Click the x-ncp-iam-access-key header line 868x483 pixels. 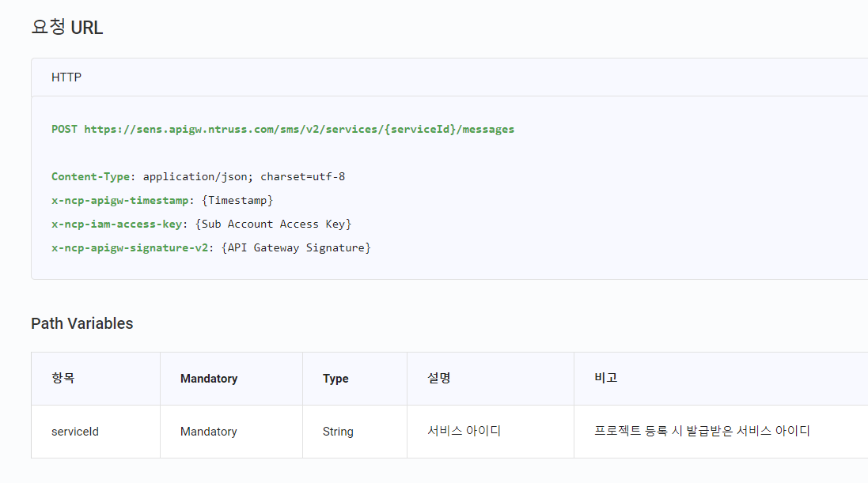[x=115, y=224]
